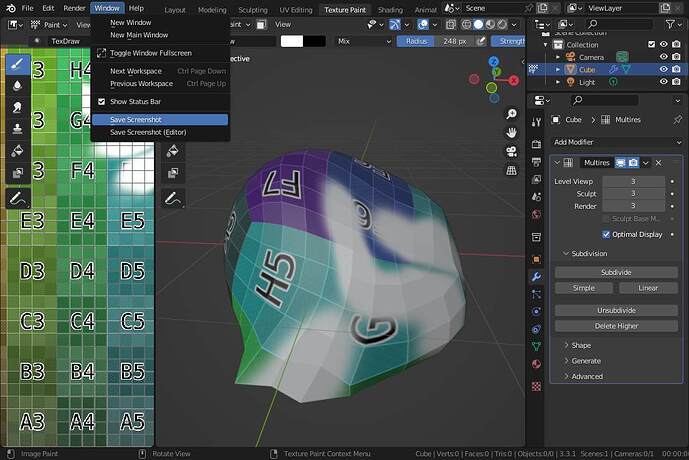Open the Render properties tab
Screen dimensions: 689x460
[536, 144]
